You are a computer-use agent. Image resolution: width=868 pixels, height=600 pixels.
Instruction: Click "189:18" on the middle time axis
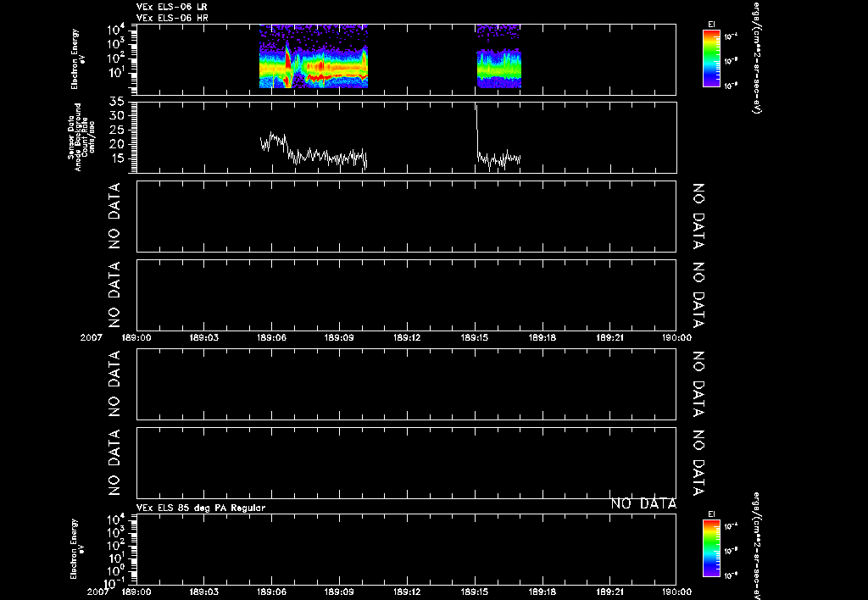(542, 337)
